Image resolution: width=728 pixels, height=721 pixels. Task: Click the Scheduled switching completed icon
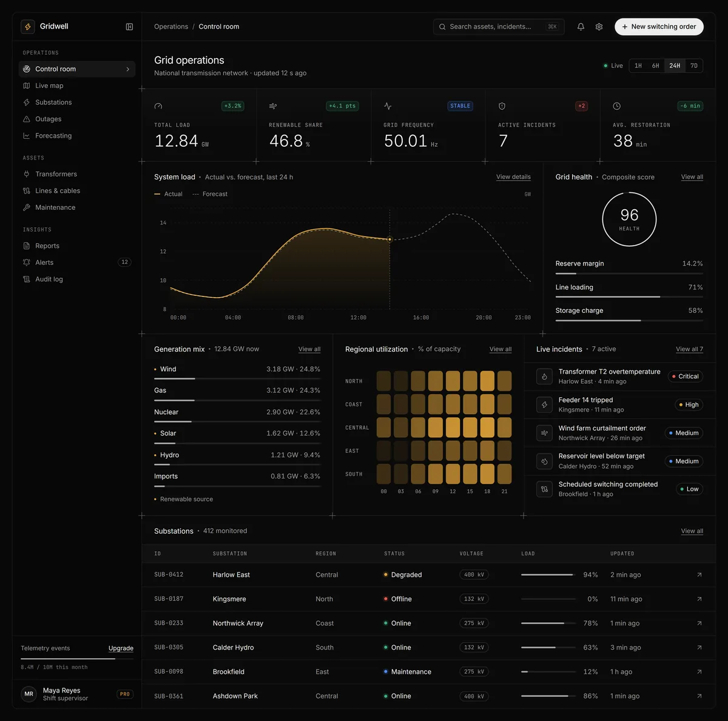pos(544,489)
